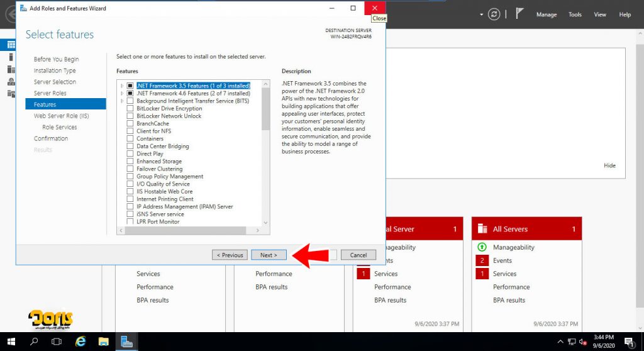Click red Services badge in All Servers tile
The width and height of the screenshot is (644, 351).
pos(482,274)
